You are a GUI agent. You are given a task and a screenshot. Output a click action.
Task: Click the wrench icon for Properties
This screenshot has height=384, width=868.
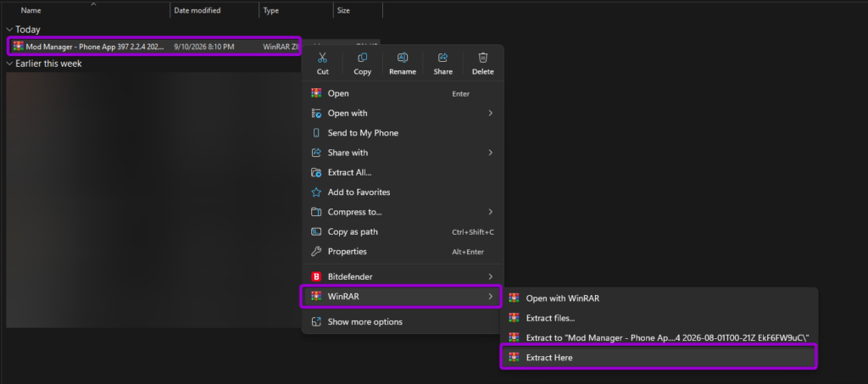(317, 251)
